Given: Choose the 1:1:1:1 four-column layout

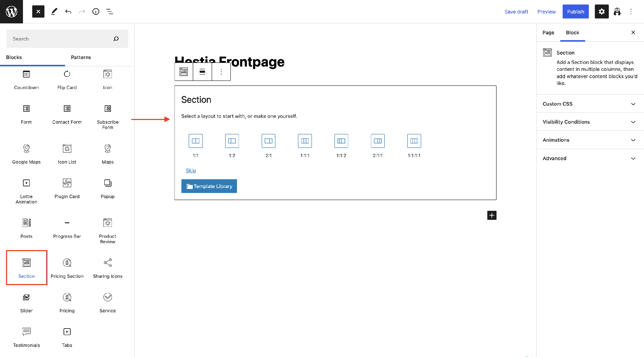Looking at the screenshot, I should tap(414, 141).
